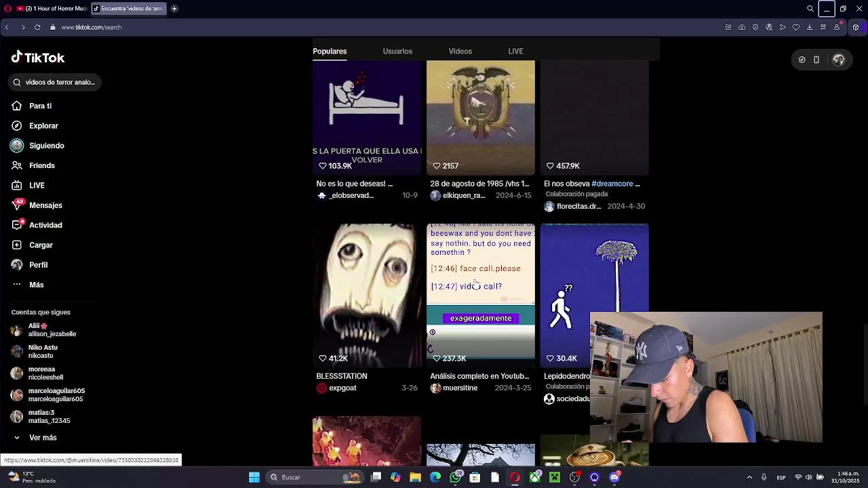Open followed account morenaa nicoleeshell

coord(38,373)
